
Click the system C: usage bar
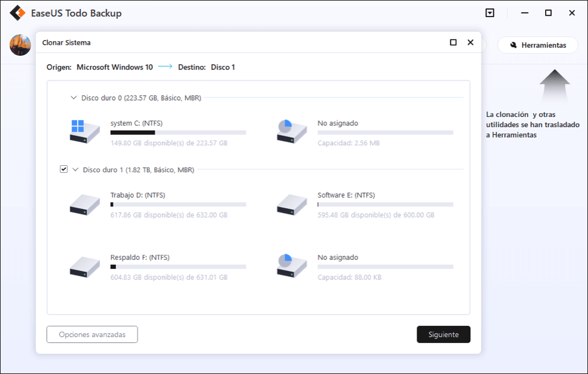coord(178,132)
